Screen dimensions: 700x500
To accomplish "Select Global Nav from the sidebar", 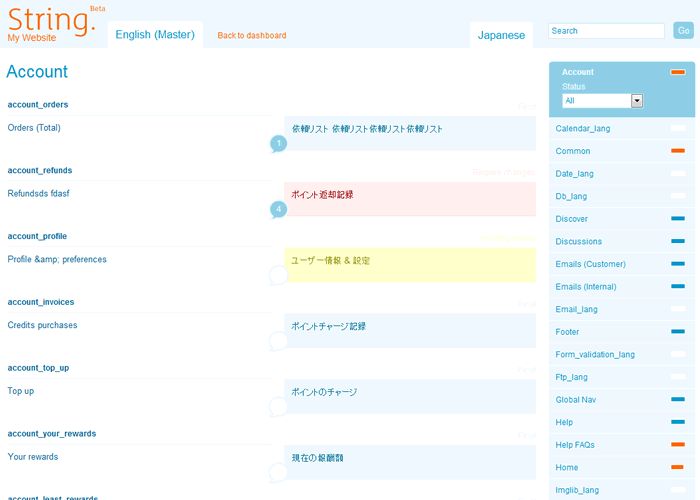I will [577, 400].
